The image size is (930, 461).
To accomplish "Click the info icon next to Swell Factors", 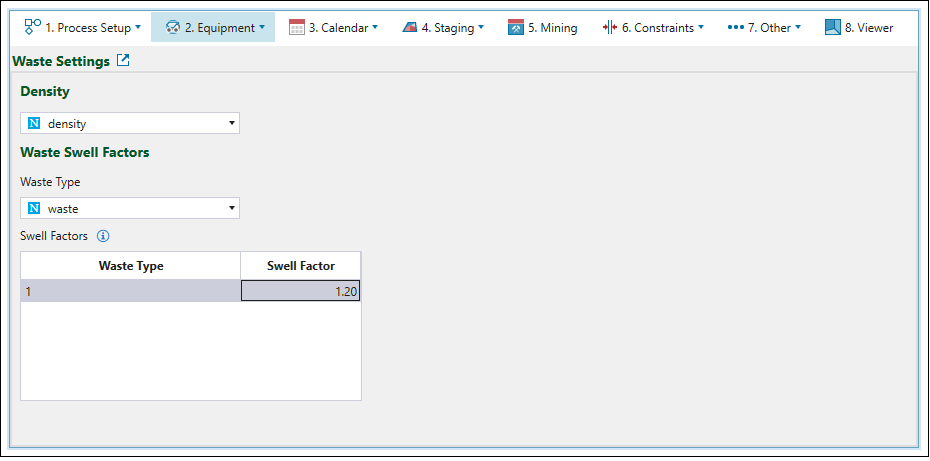I will [103, 237].
